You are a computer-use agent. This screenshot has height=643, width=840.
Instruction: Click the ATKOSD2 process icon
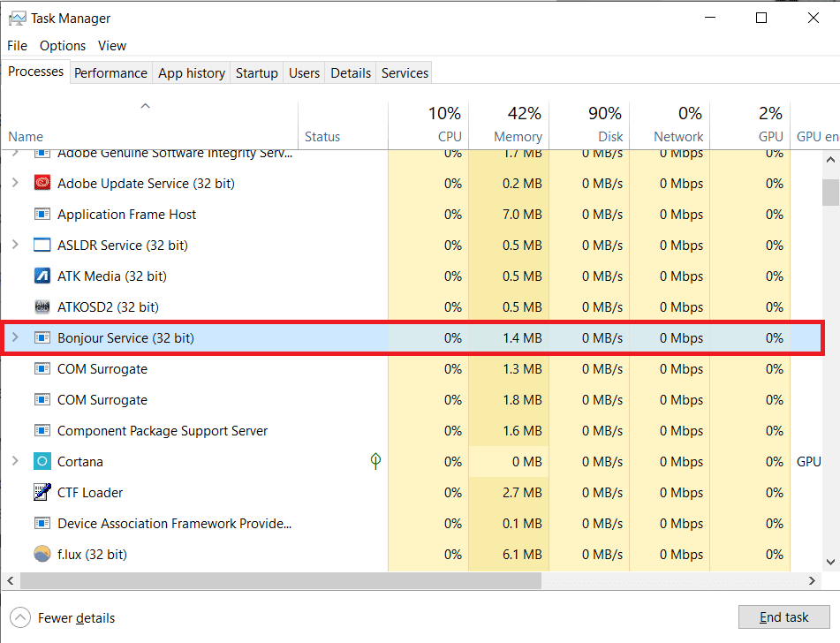[x=42, y=306]
